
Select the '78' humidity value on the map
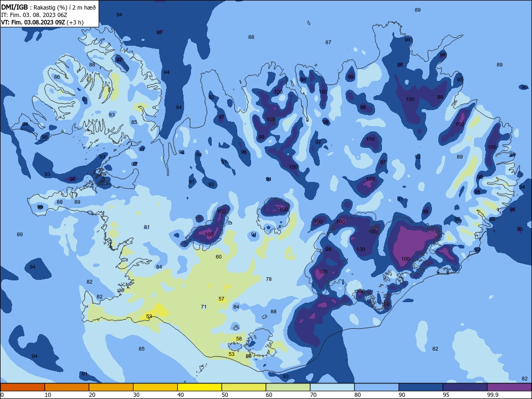[269, 279]
